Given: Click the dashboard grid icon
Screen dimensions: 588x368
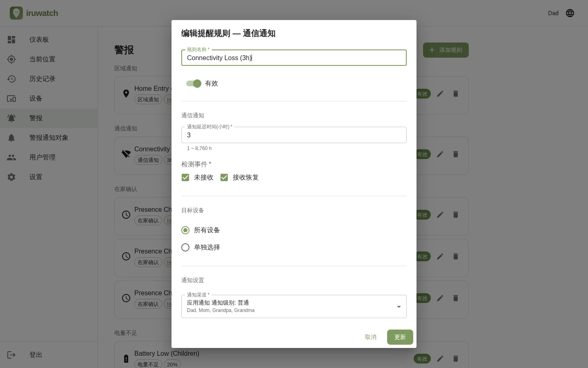Looking at the screenshot, I should click(11, 40).
